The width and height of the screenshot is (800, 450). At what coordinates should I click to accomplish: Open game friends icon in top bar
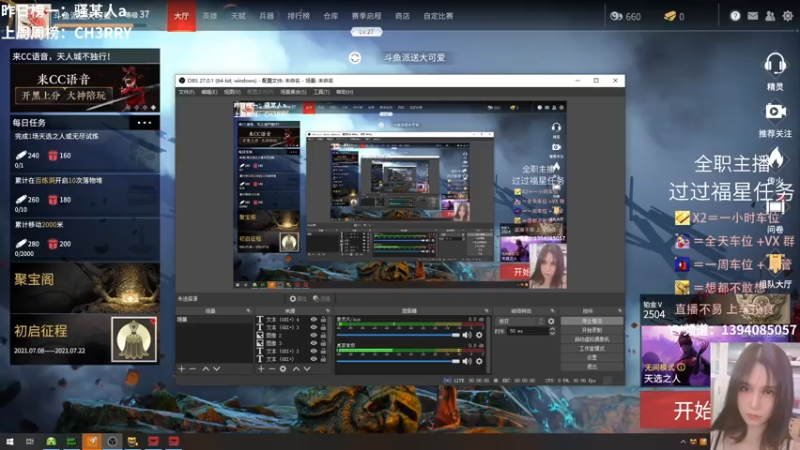tap(770, 16)
